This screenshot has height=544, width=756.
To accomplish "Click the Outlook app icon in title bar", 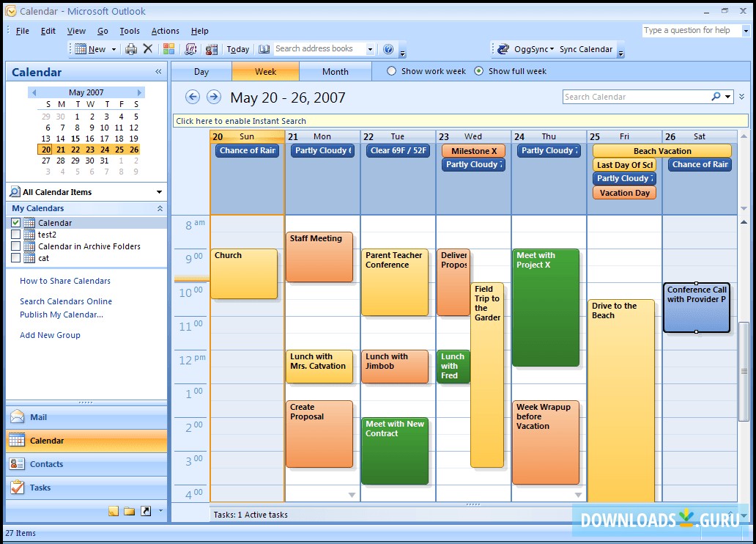I will (10, 11).
